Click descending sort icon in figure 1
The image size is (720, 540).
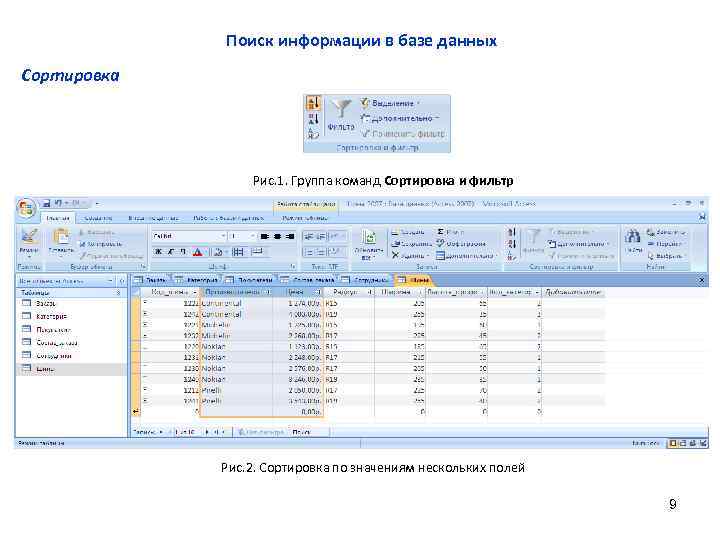[313, 118]
